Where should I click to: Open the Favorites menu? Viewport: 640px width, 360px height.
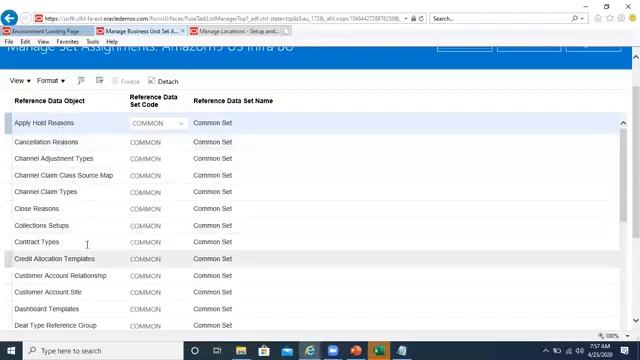[x=67, y=42]
